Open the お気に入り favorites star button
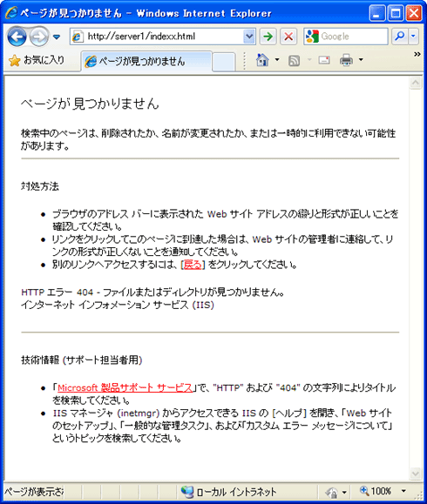Viewport: 427px width, 504px height. click(x=37, y=60)
